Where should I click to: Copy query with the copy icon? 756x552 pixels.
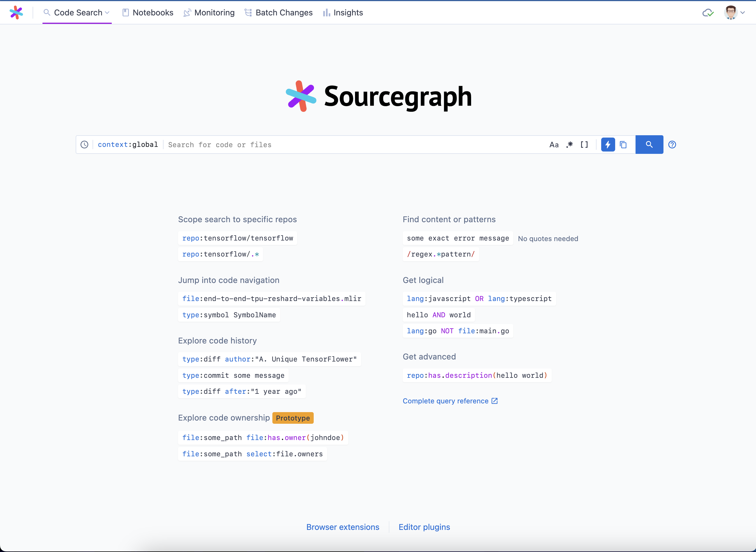click(x=623, y=145)
